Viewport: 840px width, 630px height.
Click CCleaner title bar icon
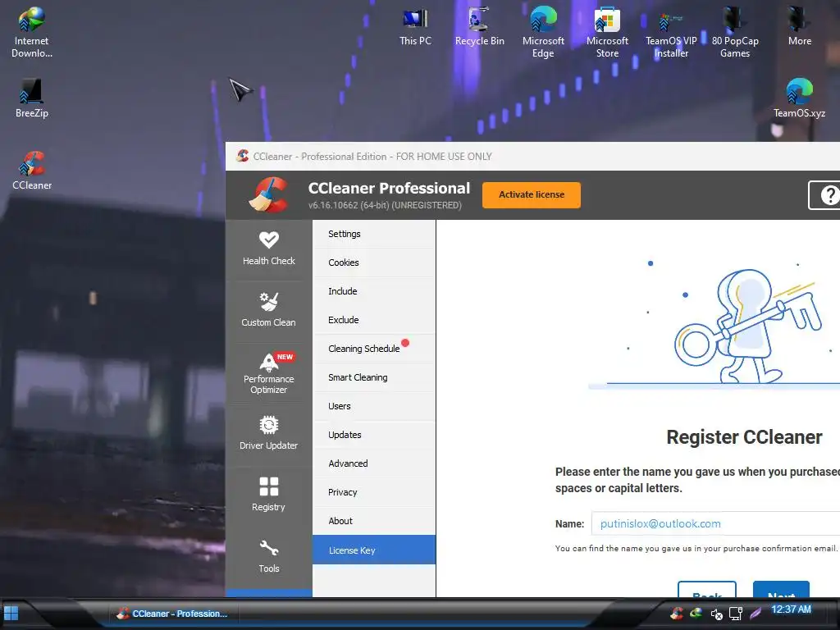[x=243, y=156]
